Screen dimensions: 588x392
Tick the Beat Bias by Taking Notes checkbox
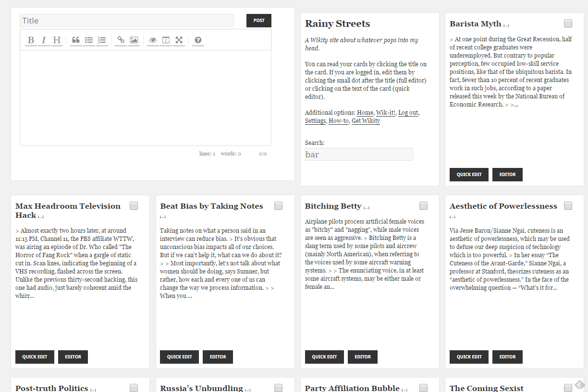tap(279, 206)
